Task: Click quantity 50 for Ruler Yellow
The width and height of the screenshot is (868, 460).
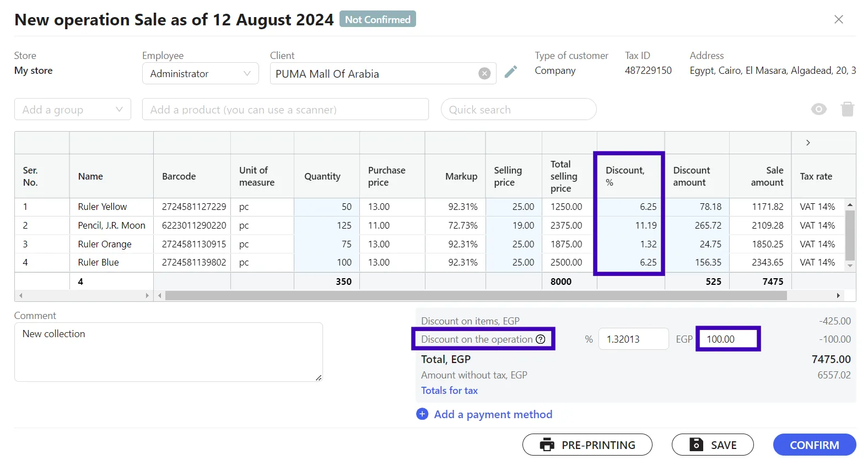Action: [327, 207]
